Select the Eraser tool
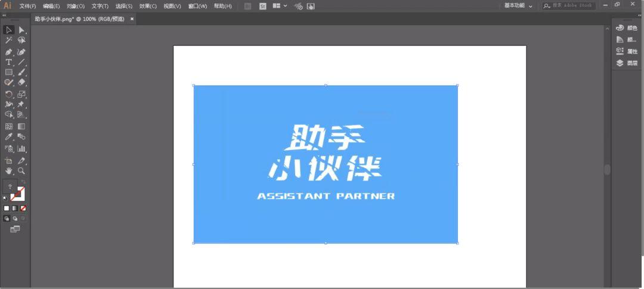Viewport: 644px width, 289px height. coord(22,82)
